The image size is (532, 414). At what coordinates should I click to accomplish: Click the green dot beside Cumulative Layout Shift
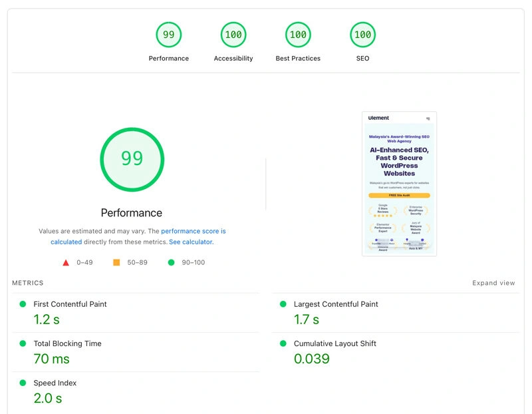tap(283, 343)
